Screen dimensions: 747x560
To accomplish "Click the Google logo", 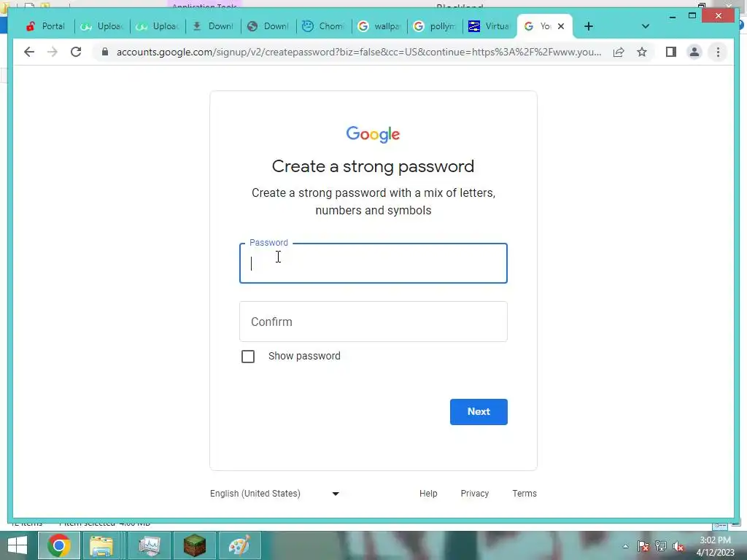I will (x=373, y=134).
